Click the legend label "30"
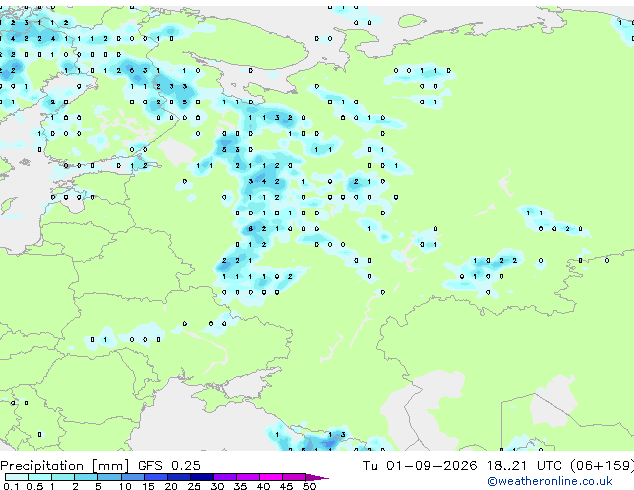 217,486
